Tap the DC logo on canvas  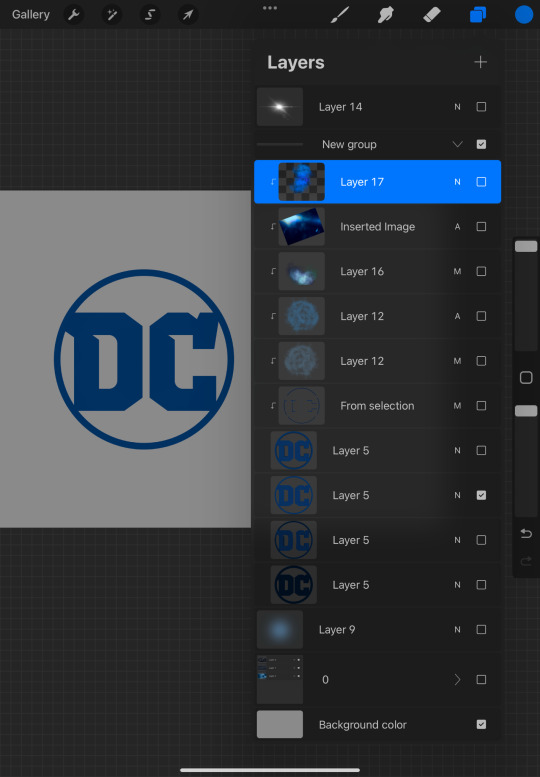[144, 359]
